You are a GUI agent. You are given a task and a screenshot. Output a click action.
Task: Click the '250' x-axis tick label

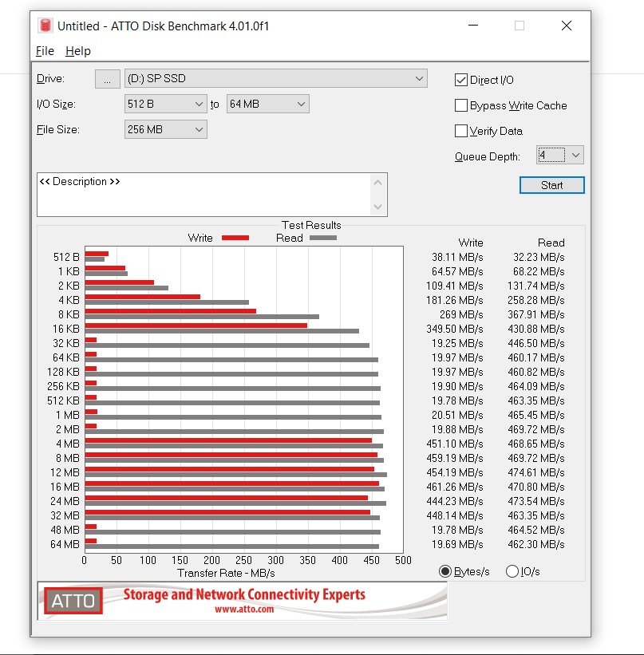coord(243,560)
